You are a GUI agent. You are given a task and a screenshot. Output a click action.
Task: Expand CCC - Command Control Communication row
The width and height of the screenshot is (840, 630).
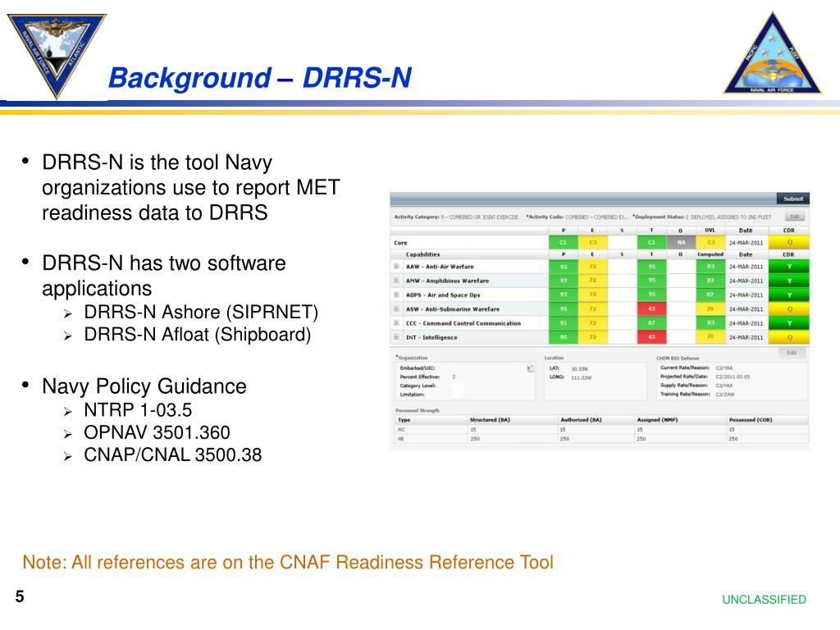point(396,323)
